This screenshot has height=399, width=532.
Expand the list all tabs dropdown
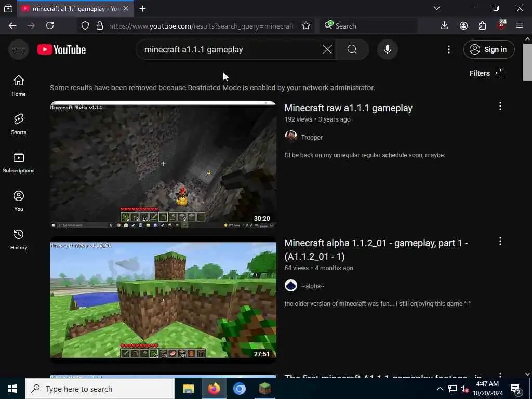436,8
